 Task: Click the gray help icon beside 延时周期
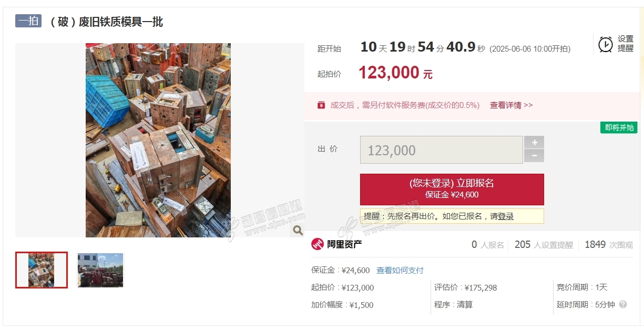623,304
